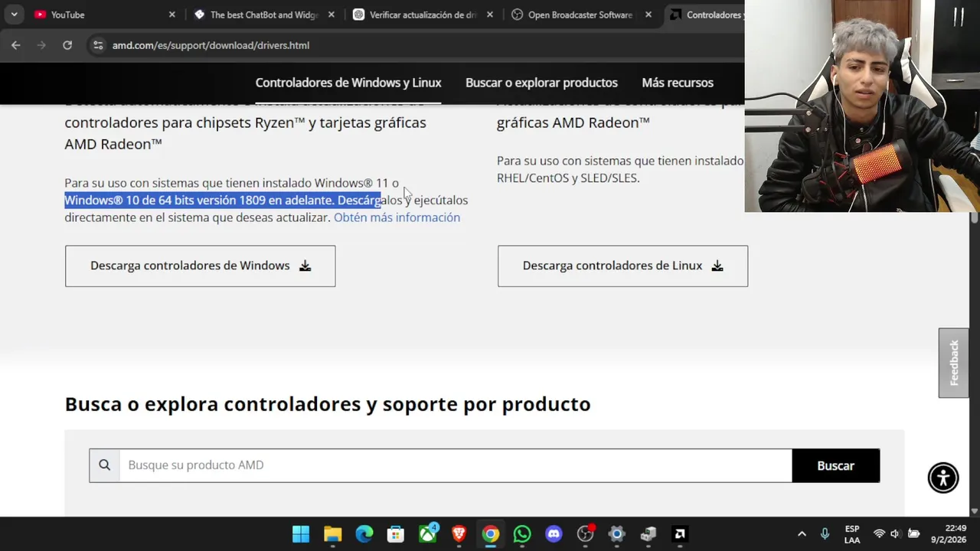
Task: Click download icon on Linux drivers button
Action: (x=717, y=266)
